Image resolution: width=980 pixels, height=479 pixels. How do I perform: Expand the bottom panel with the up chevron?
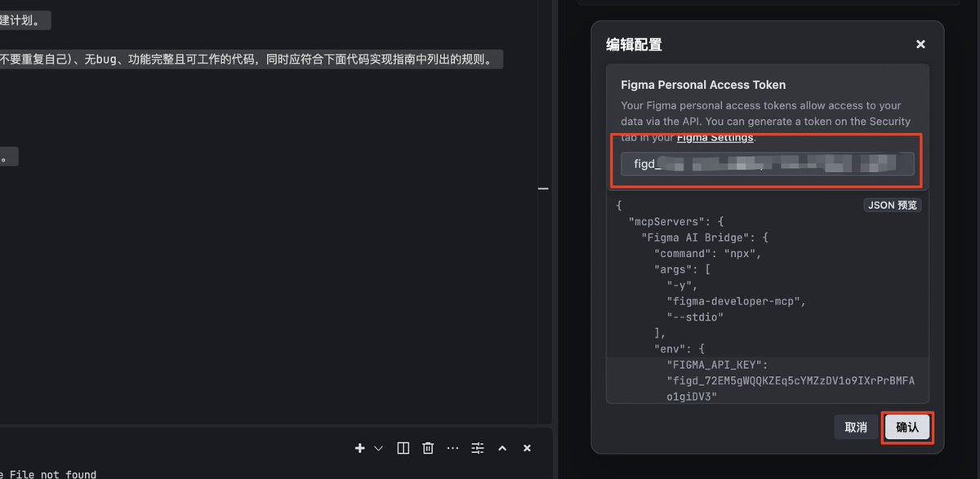click(x=502, y=448)
